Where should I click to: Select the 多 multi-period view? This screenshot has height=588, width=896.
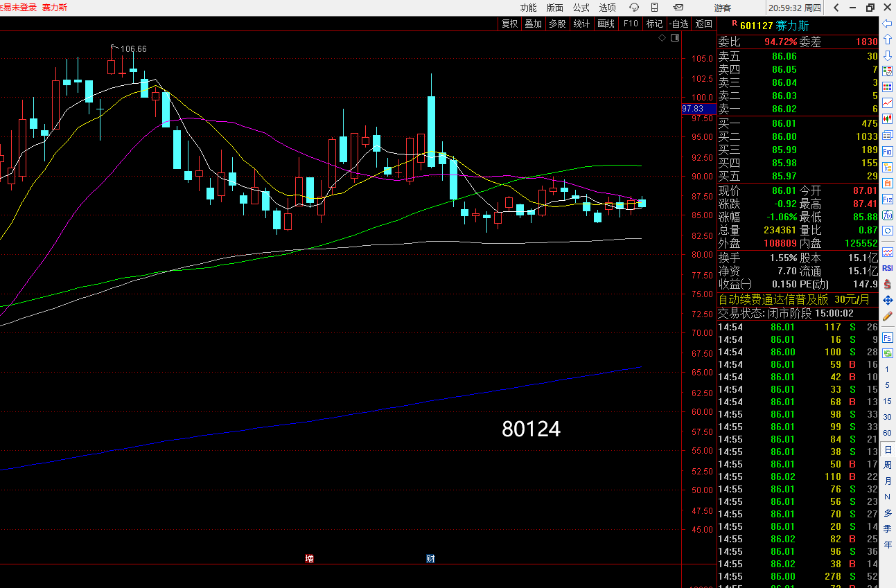point(887,513)
